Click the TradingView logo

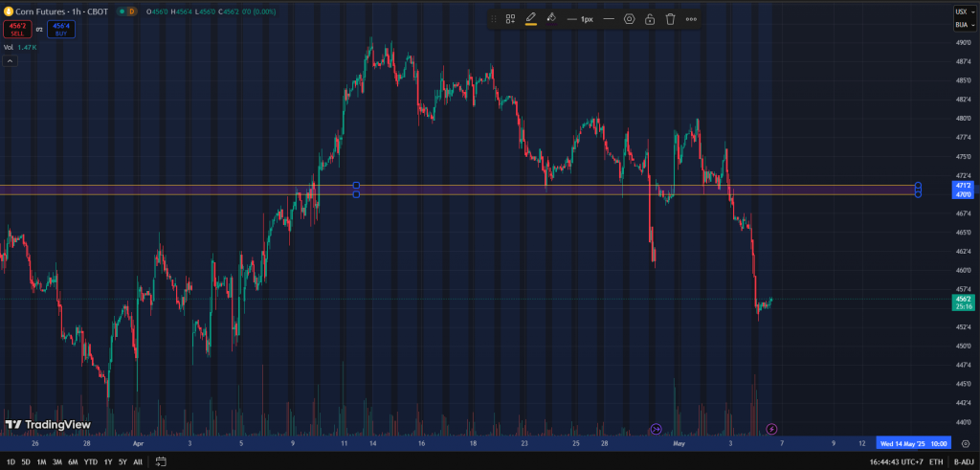pyautogui.click(x=48, y=425)
